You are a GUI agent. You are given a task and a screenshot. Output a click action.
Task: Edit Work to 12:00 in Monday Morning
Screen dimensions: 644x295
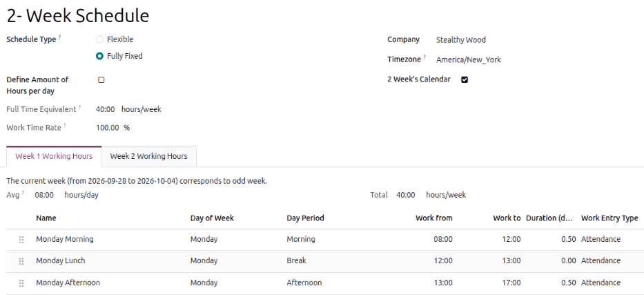coord(511,239)
